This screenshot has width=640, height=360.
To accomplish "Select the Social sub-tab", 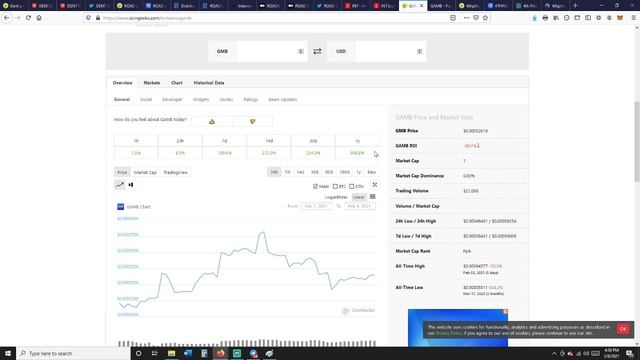I will pyautogui.click(x=146, y=100).
